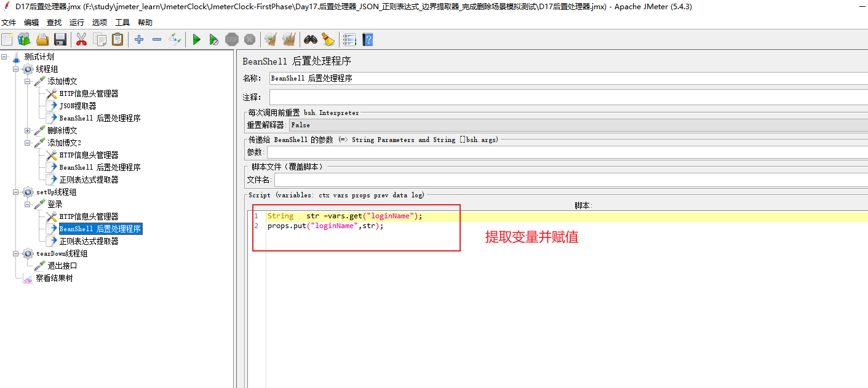The height and width of the screenshot is (388, 868).
Task: Click the 文件名 script file input field
Action: (x=571, y=180)
